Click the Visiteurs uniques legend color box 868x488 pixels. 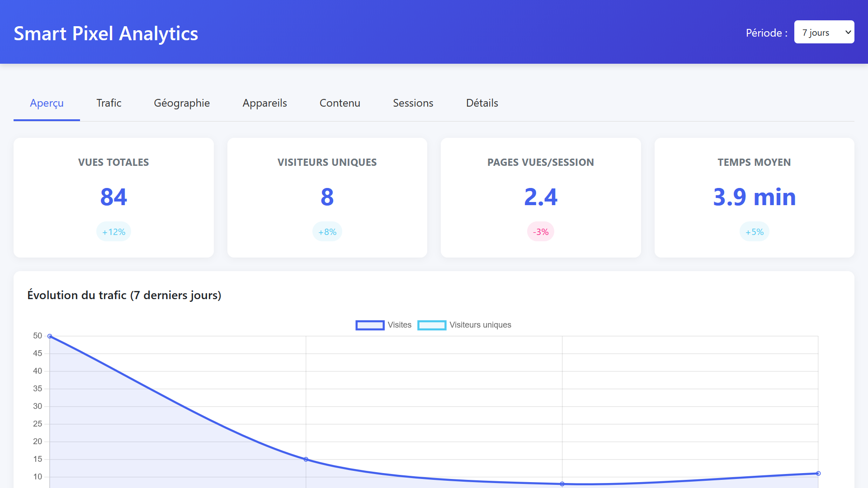pos(432,325)
